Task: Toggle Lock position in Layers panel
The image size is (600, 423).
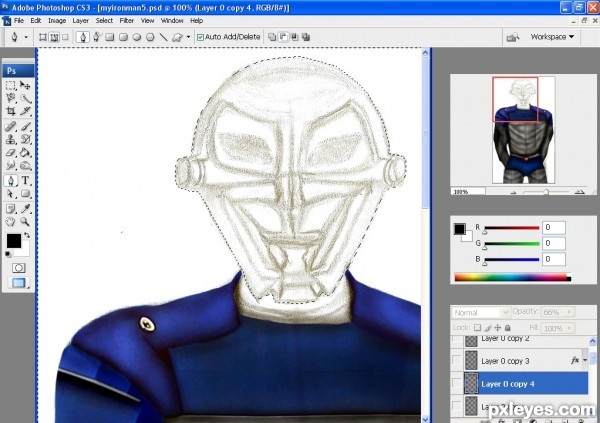Action: (x=497, y=328)
